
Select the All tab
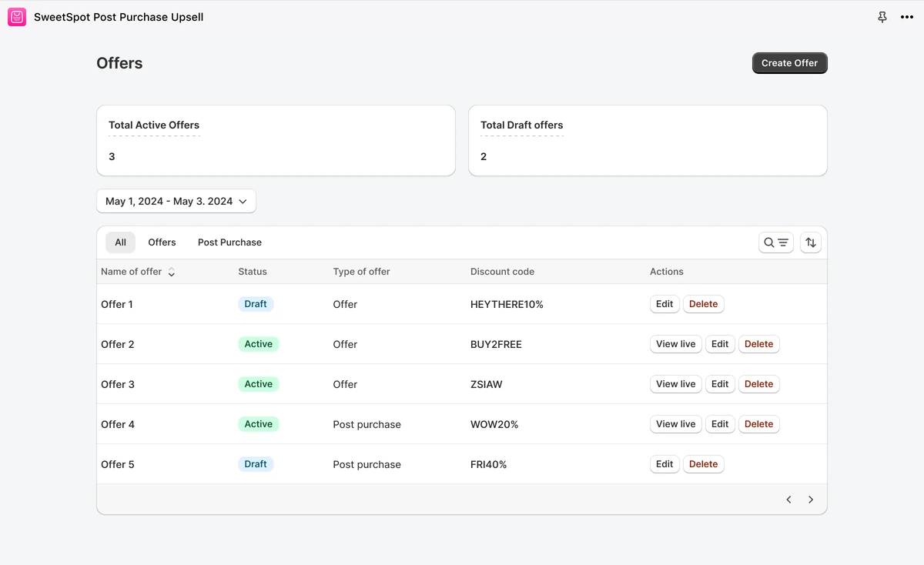click(121, 242)
